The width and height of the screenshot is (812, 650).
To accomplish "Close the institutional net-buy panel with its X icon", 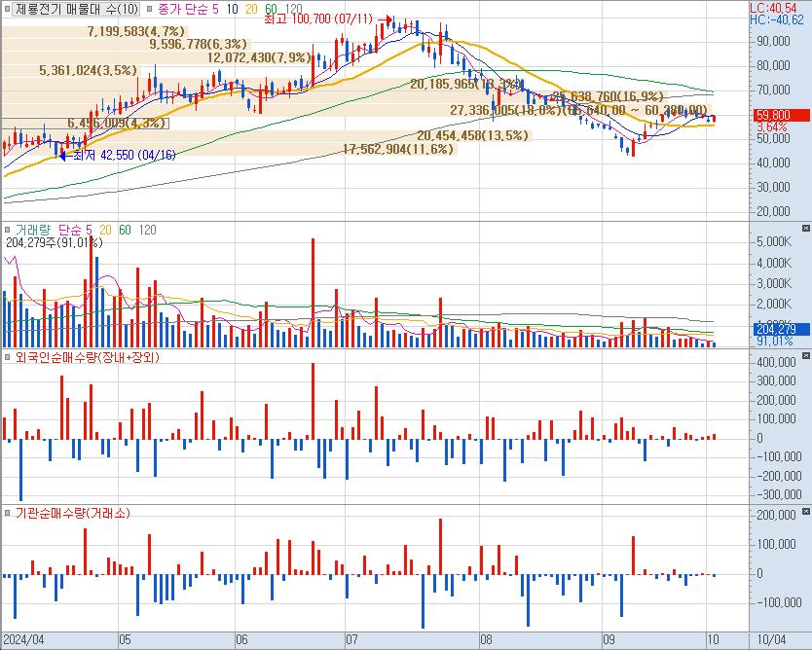I will point(805,512).
